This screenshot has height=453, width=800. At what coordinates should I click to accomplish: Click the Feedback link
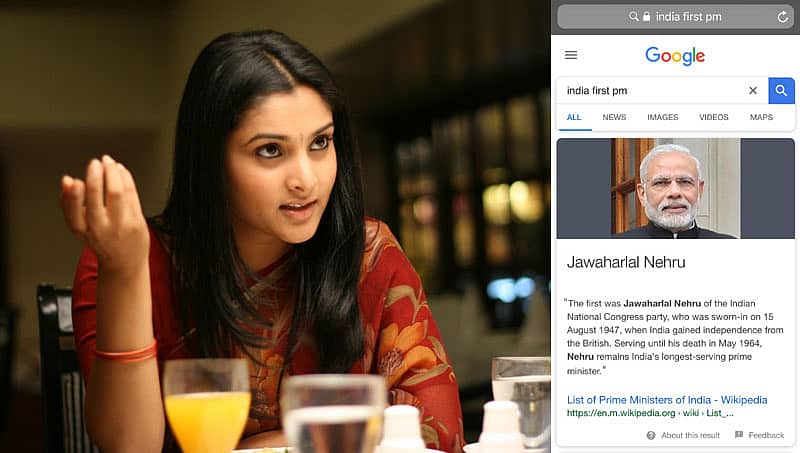pyautogui.click(x=766, y=435)
